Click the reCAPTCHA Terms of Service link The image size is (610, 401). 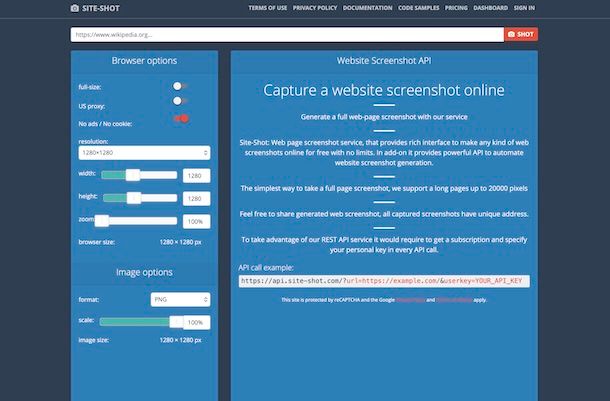tap(454, 300)
